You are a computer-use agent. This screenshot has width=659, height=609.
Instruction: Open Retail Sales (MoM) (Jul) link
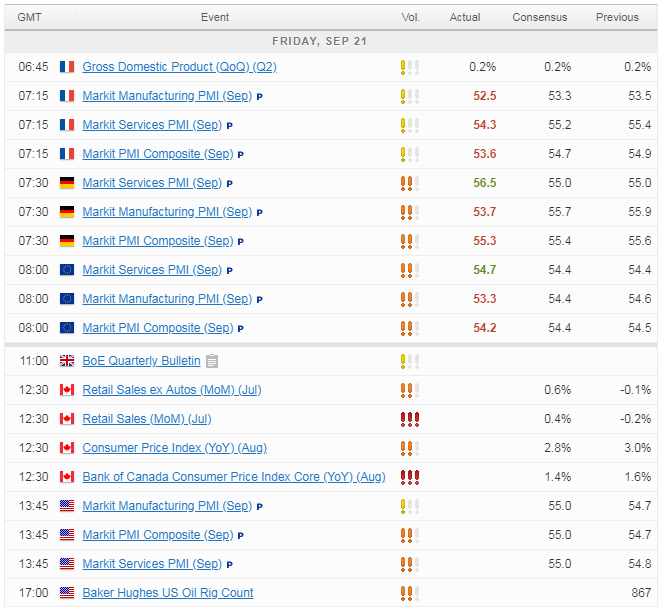pyautogui.click(x=147, y=419)
